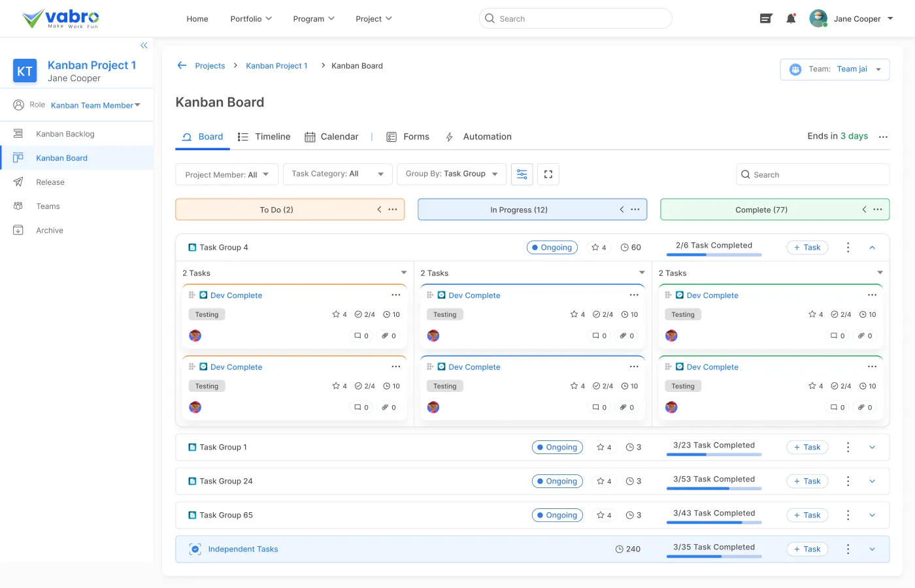
Task: Click the board Search field
Action: [x=812, y=174]
